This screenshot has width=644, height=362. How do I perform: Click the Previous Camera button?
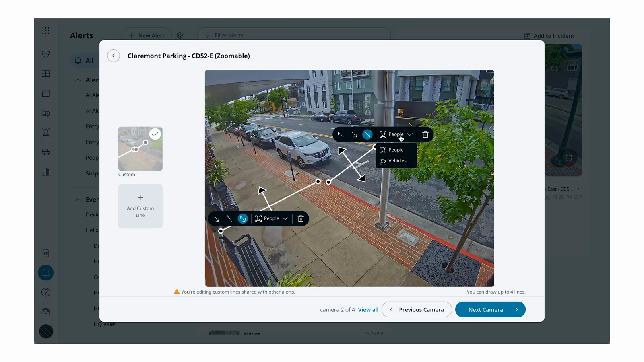(417, 310)
